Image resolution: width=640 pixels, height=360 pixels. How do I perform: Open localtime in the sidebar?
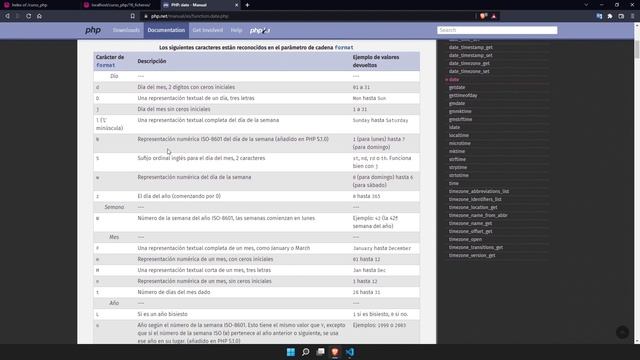coord(459,136)
